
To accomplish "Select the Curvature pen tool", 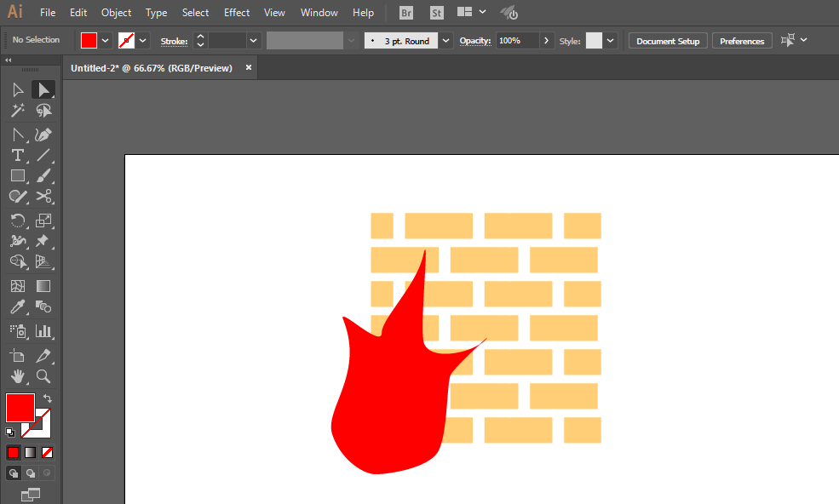I will (43, 135).
